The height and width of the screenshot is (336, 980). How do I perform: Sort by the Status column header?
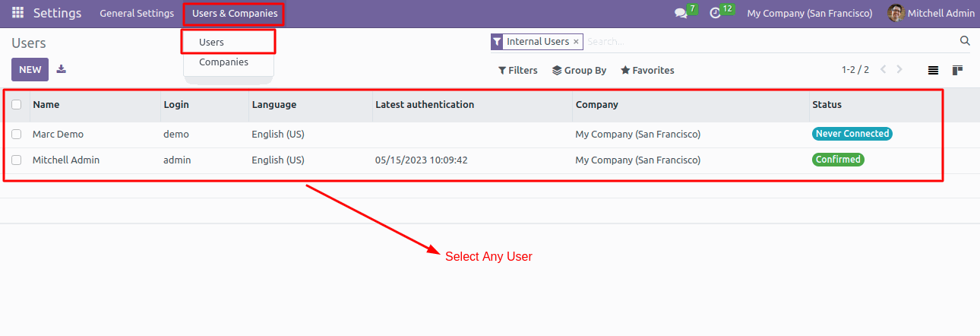coord(827,105)
